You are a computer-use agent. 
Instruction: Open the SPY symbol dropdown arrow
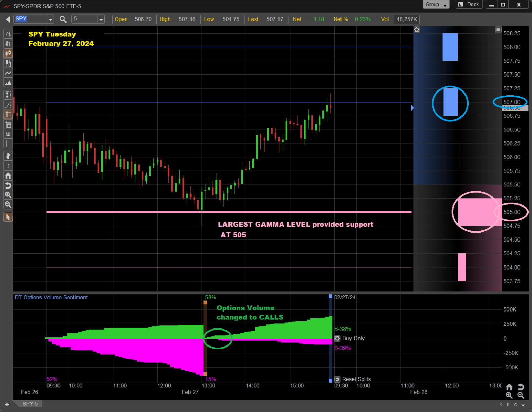[x=51, y=19]
